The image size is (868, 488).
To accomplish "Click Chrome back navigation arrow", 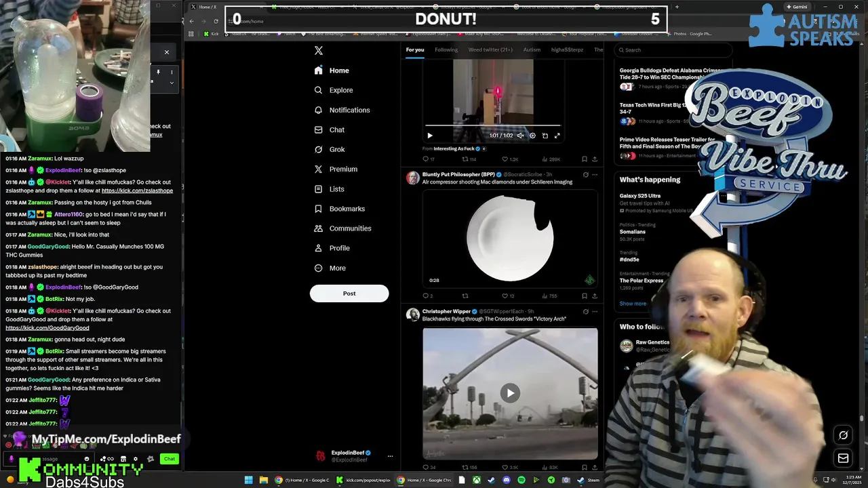I will [192, 21].
